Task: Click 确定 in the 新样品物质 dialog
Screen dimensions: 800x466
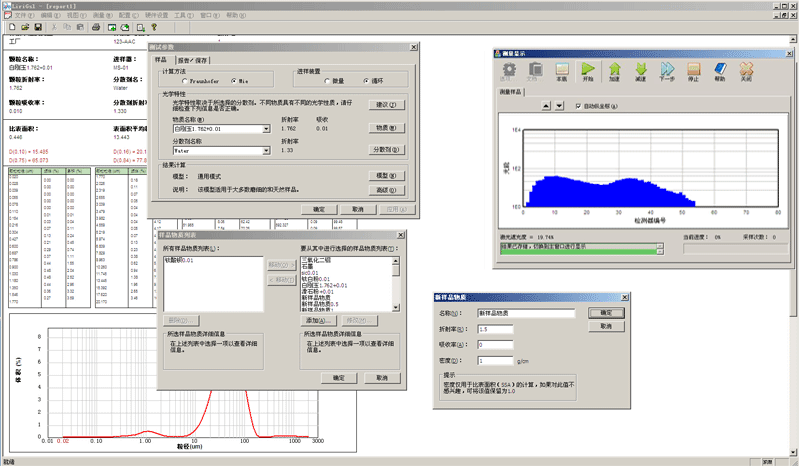Action: (x=606, y=313)
